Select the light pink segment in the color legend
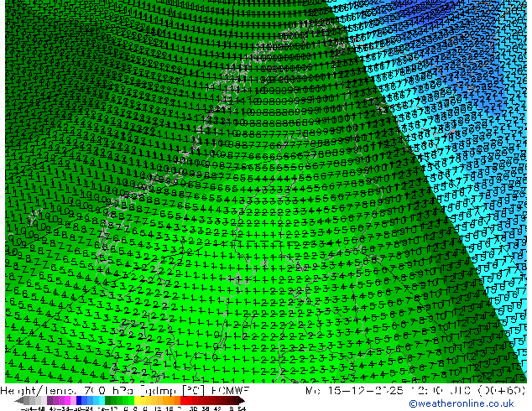The width and height of the screenshot is (532, 411). (73, 400)
